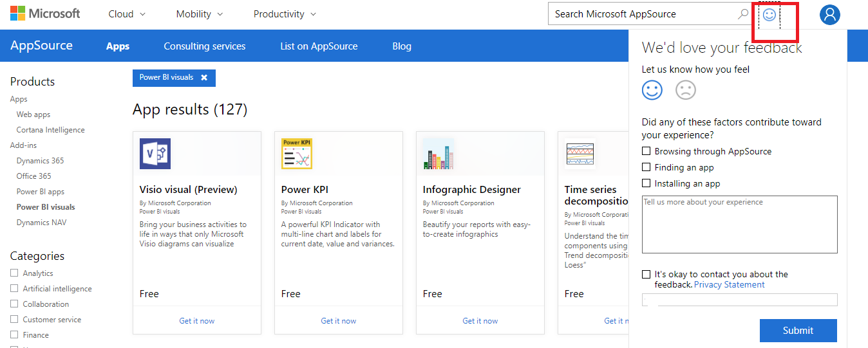
Task: Check Installing an app
Action: [x=646, y=183]
